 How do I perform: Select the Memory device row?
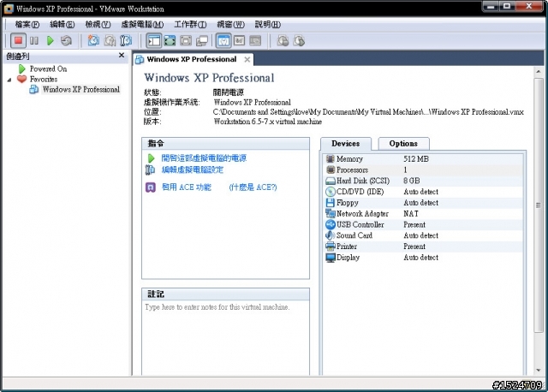click(423, 159)
